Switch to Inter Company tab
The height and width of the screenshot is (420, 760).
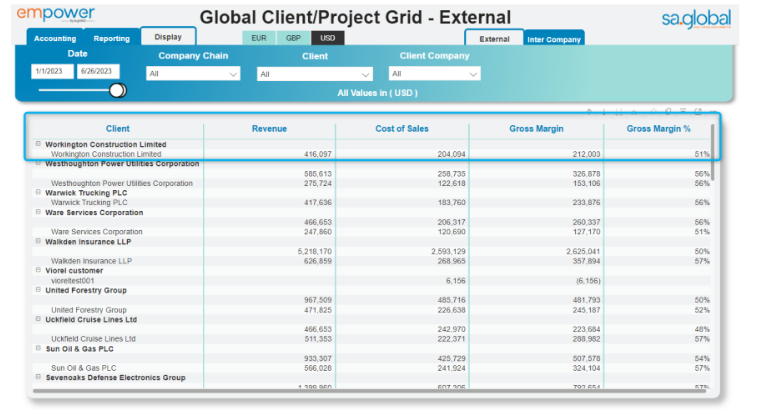(x=554, y=39)
